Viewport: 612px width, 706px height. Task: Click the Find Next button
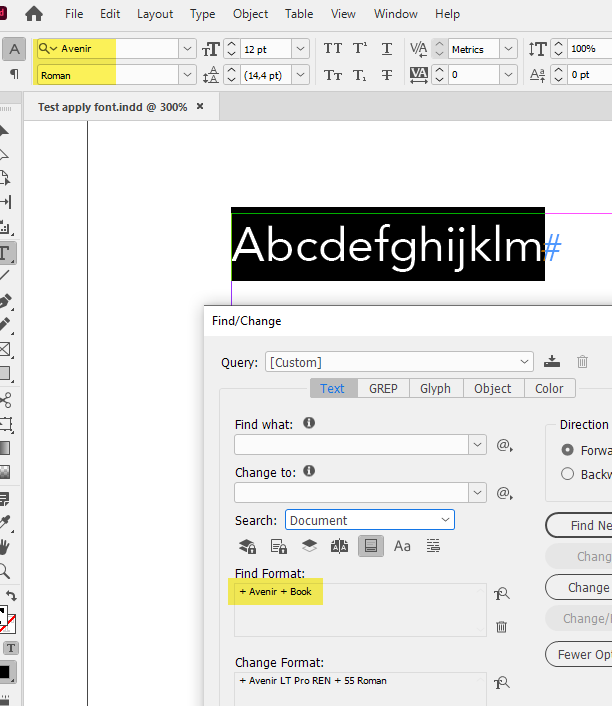coord(579,525)
